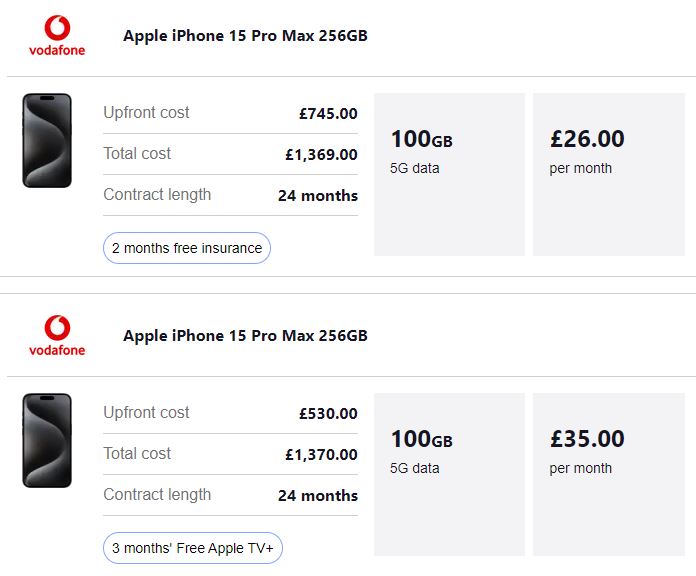Click the Vodafone logo on the second deal
Image resolution: width=696 pixels, height=576 pixels.
pos(57,335)
